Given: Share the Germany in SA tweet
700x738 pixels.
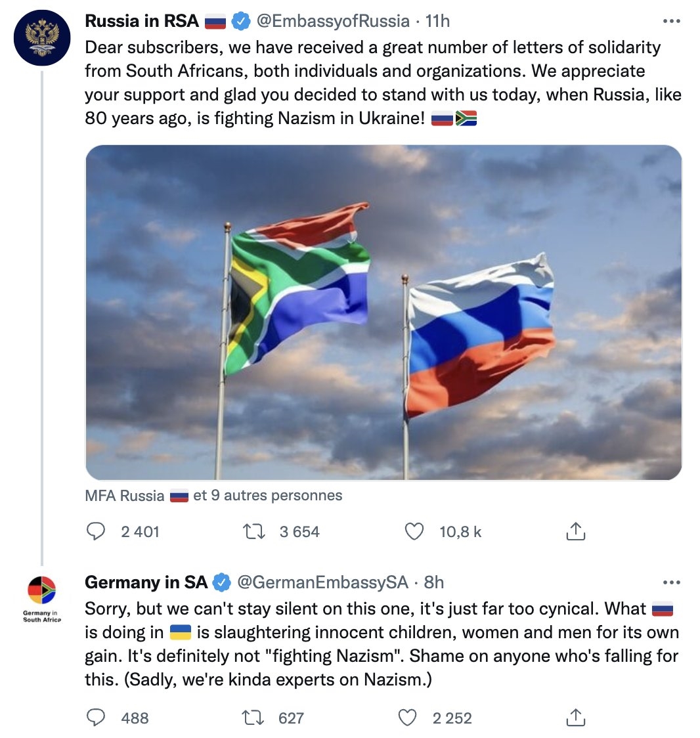Looking at the screenshot, I should [x=575, y=718].
